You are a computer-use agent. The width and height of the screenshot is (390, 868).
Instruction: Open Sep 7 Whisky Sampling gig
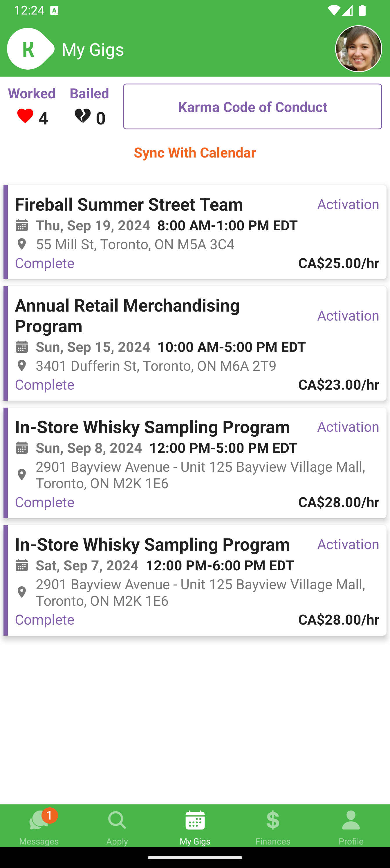[x=152, y=545]
